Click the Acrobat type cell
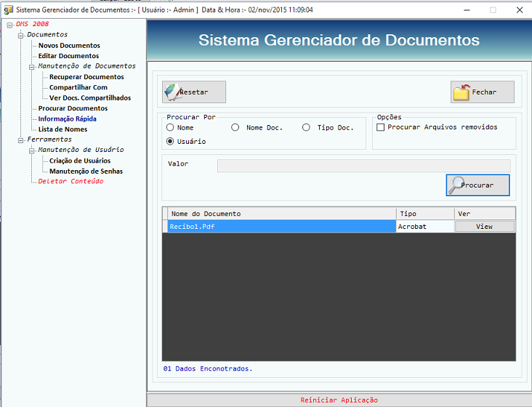Image resolution: width=532 pixels, height=407 pixels. click(x=425, y=227)
